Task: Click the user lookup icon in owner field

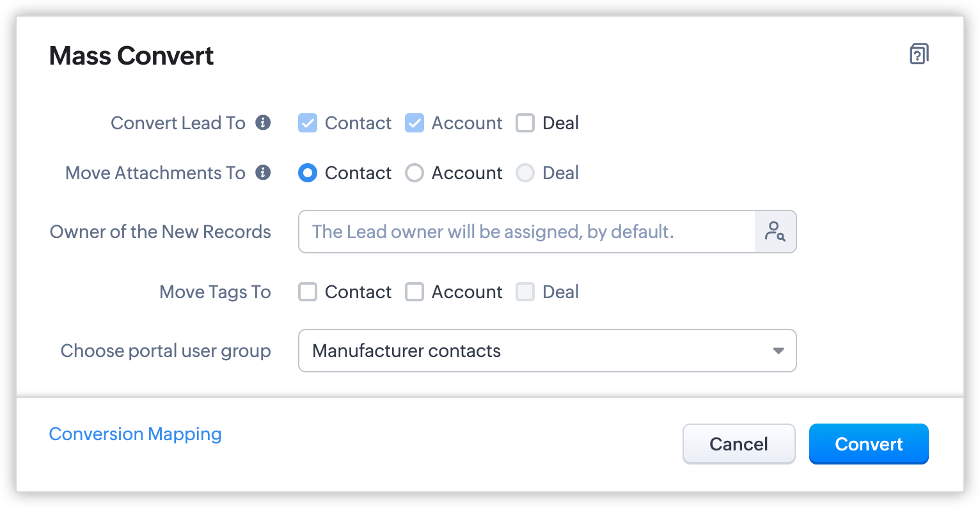Action: pyautogui.click(x=775, y=232)
